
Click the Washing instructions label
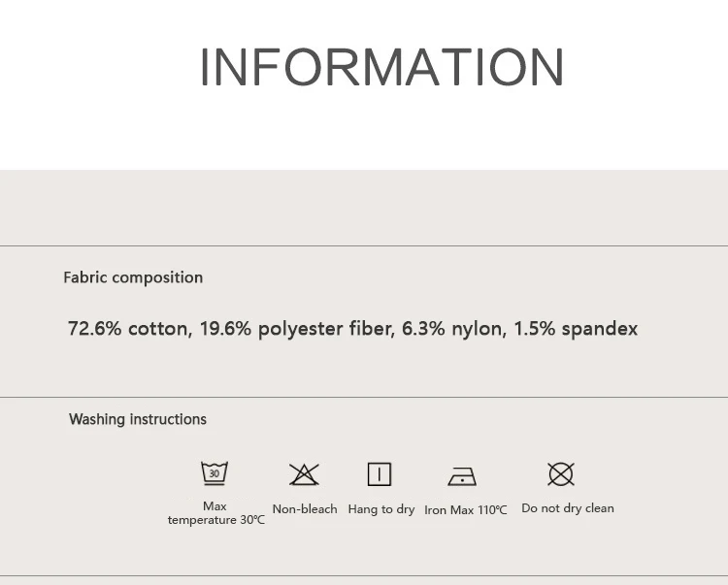pos(138,419)
